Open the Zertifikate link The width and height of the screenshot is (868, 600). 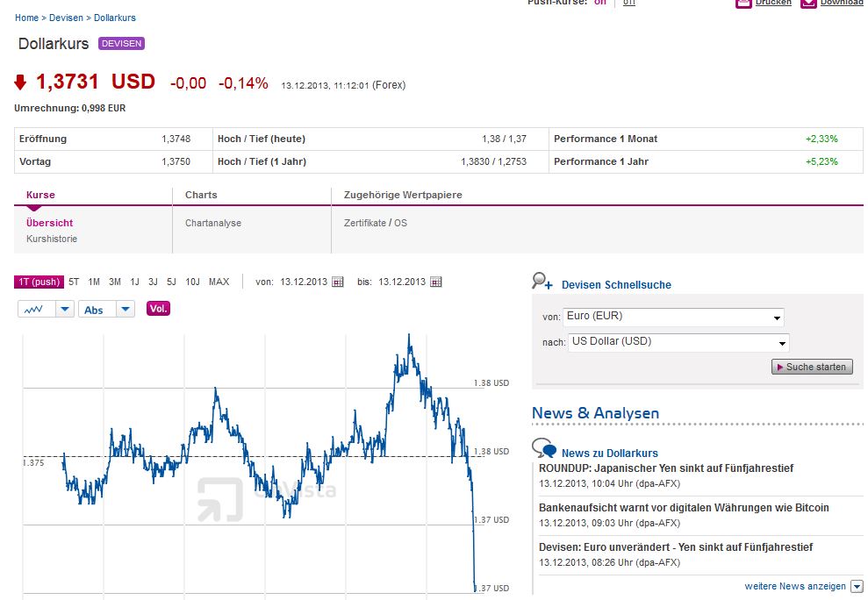click(365, 223)
